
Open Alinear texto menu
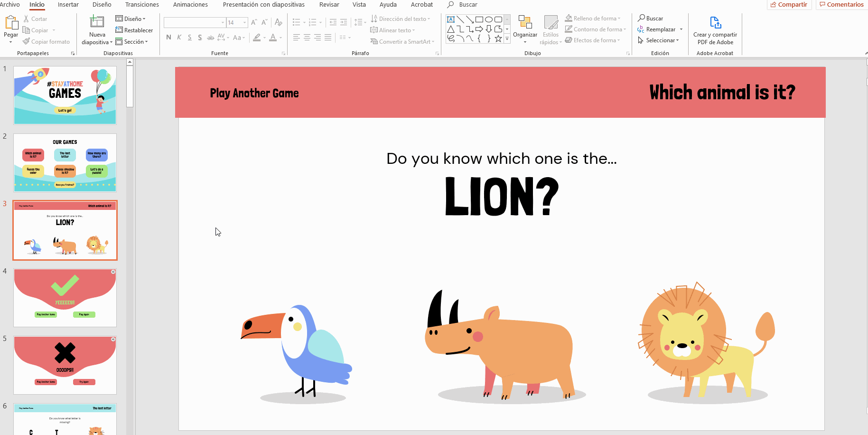pyautogui.click(x=392, y=30)
